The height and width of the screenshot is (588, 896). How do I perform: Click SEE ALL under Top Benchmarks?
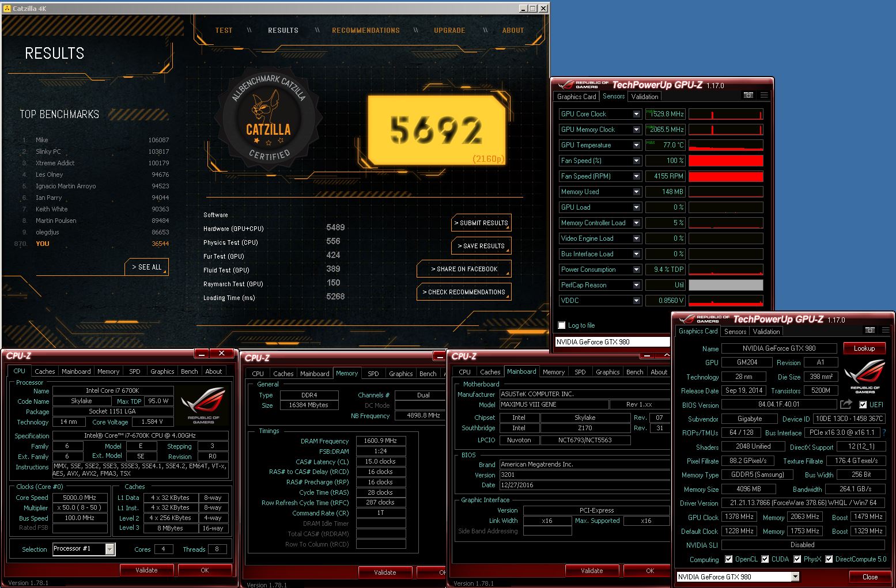147,267
